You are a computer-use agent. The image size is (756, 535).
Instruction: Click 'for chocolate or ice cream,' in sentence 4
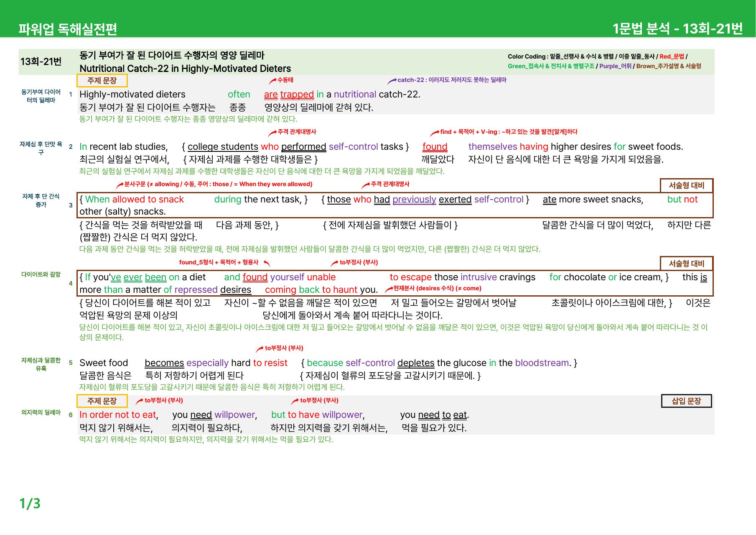click(606, 277)
